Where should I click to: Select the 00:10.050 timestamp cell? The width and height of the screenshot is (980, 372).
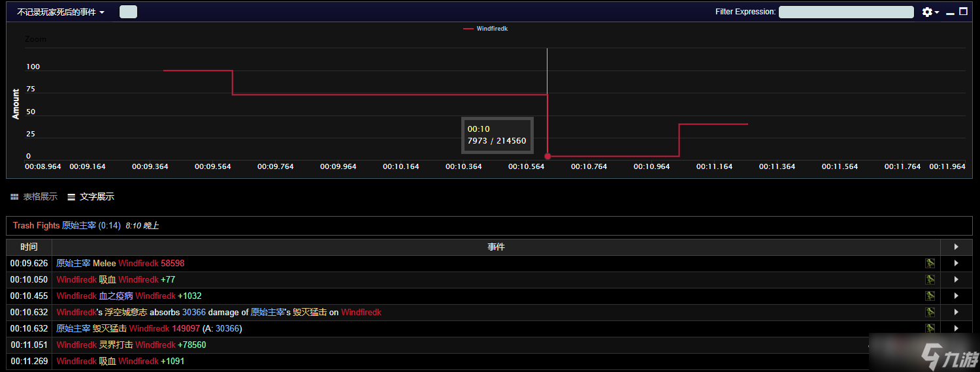click(x=29, y=279)
